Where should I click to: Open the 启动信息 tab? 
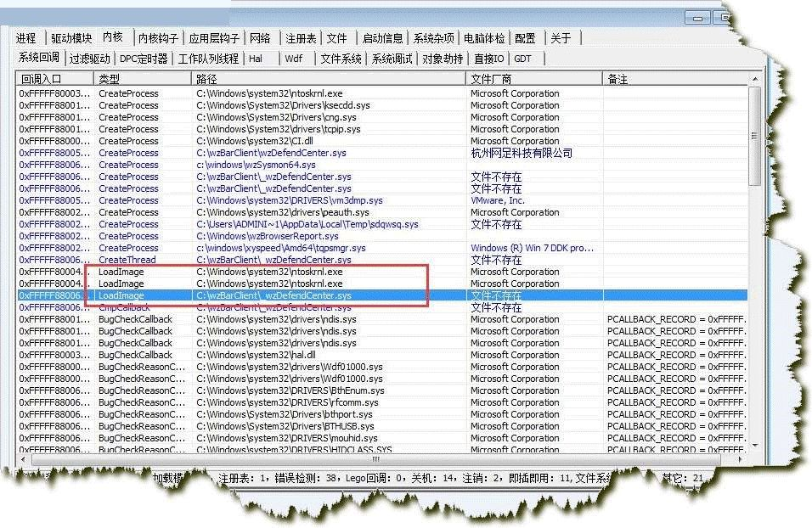(382, 38)
